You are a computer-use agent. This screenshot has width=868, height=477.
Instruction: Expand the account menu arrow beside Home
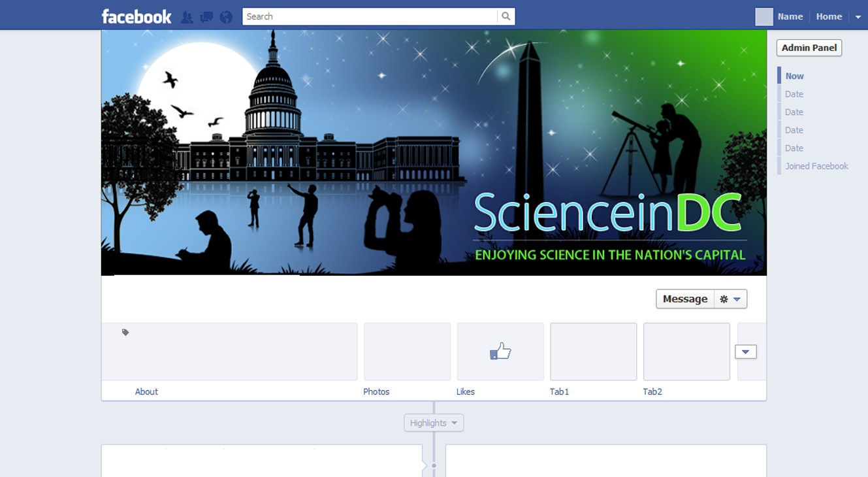click(x=858, y=17)
